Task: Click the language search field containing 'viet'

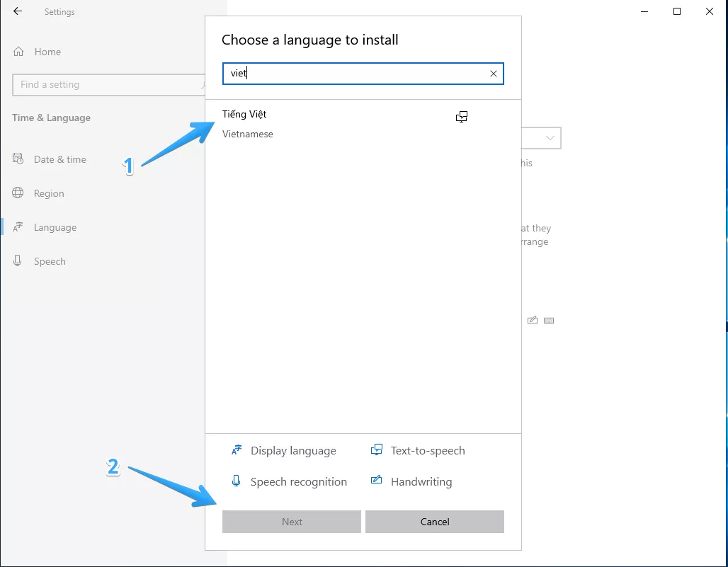Action: click(354, 74)
